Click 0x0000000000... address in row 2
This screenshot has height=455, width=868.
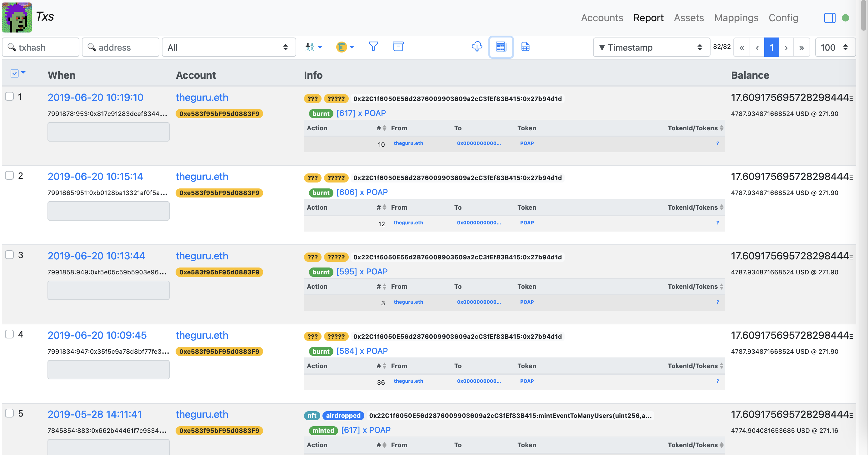[479, 222]
